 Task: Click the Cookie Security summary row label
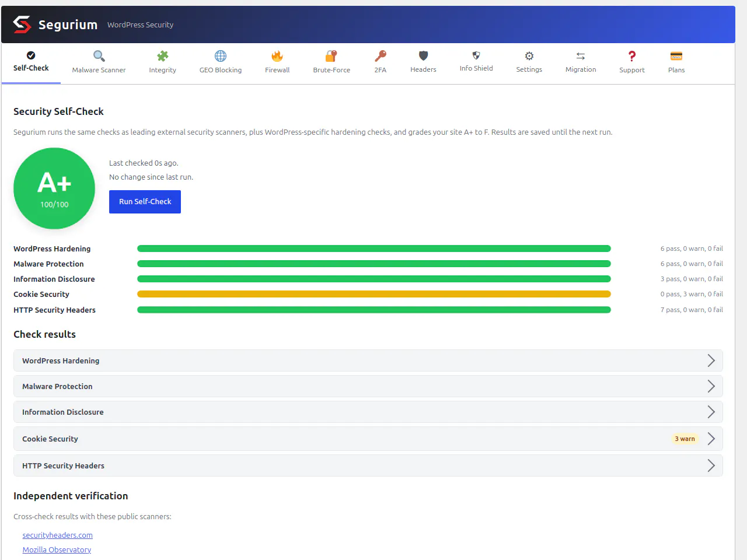tap(41, 295)
